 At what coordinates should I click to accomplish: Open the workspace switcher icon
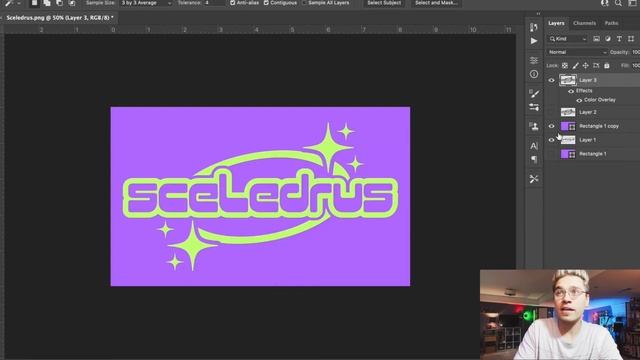tap(632, 3)
